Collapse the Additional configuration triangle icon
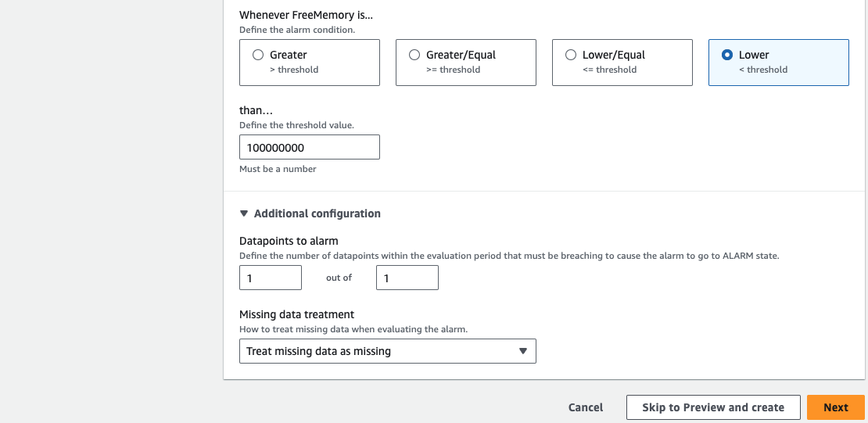The image size is (868, 423). 243,213
